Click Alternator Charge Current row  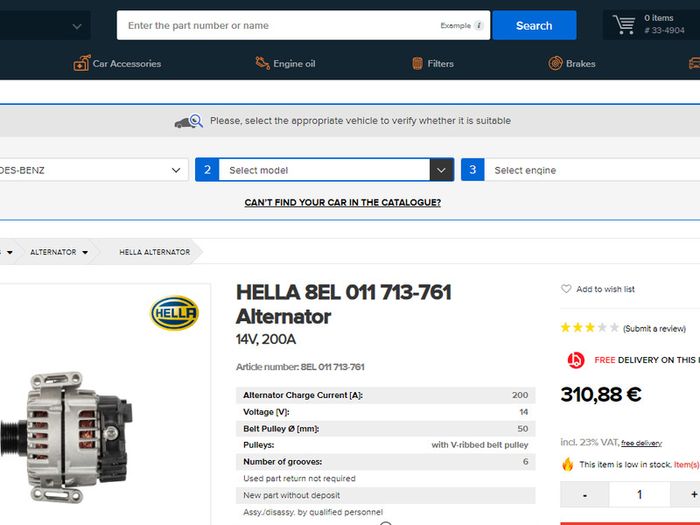385,395
